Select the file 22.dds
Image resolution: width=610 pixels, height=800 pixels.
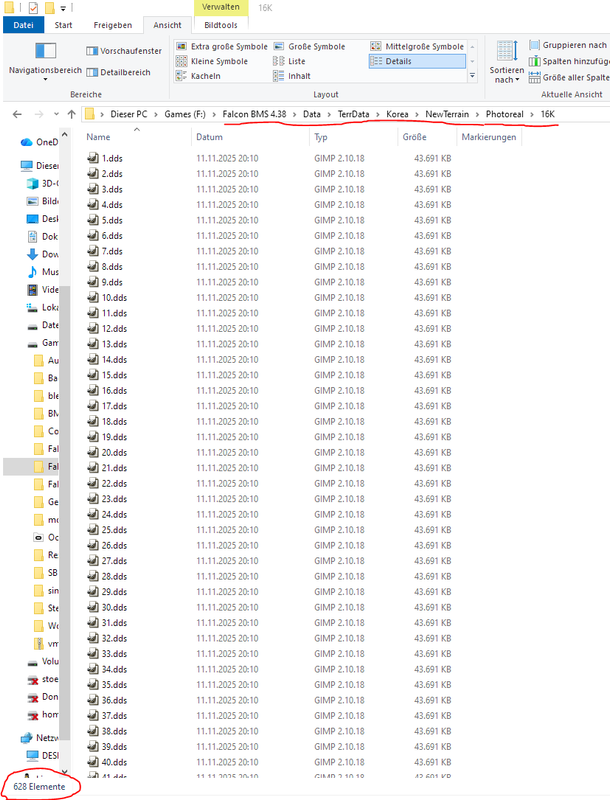pos(107,483)
